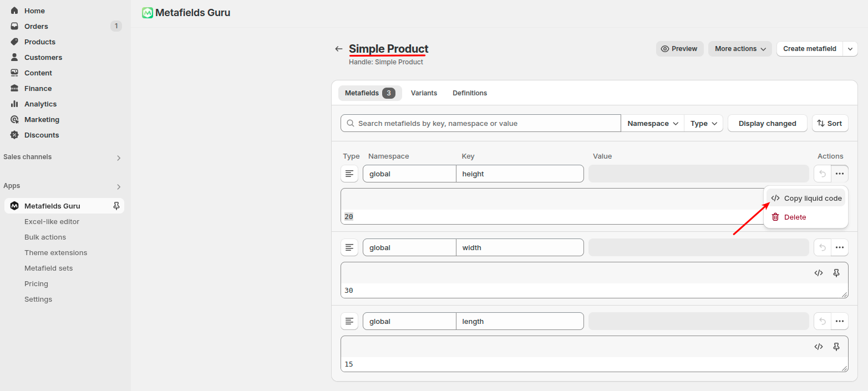
Task: Expand Sales channels section
Action: pos(118,158)
